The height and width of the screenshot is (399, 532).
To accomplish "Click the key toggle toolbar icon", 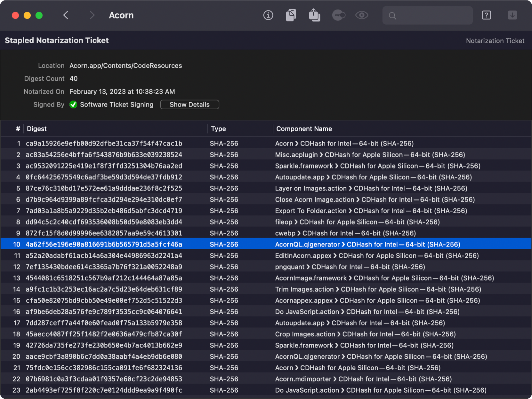I will click(338, 15).
